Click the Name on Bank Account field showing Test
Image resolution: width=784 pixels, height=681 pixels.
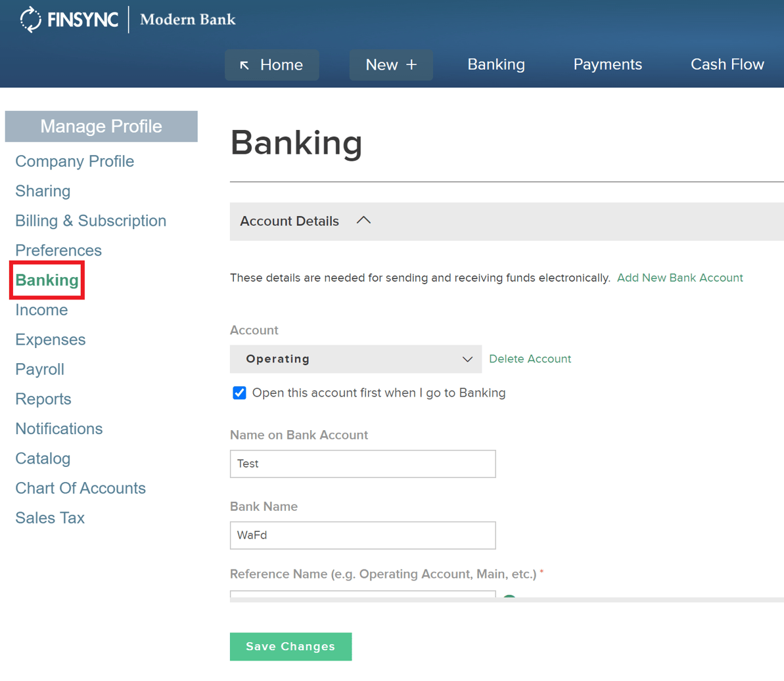(x=362, y=464)
